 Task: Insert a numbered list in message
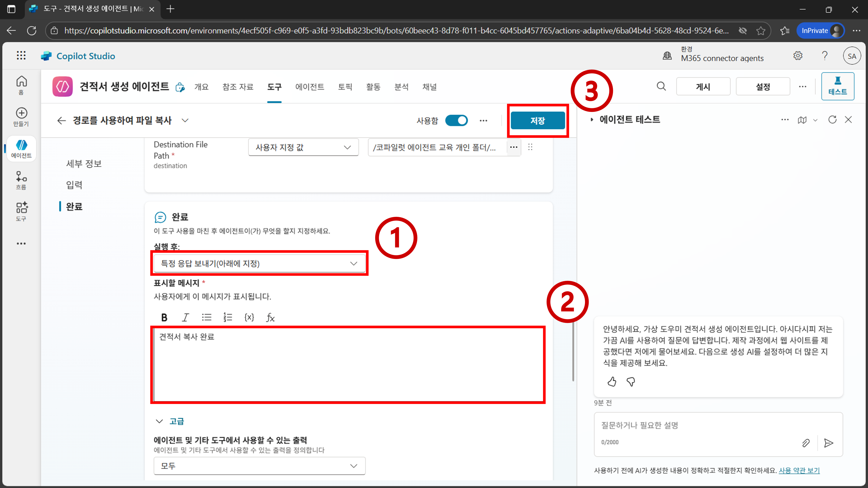228,317
